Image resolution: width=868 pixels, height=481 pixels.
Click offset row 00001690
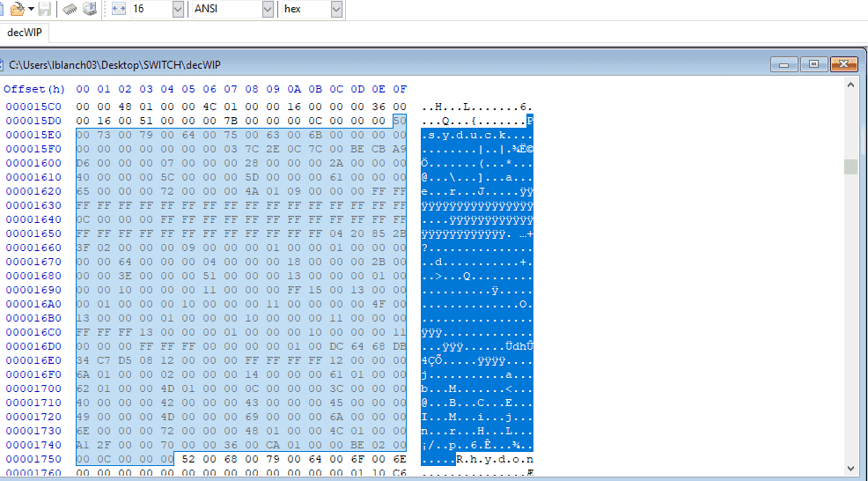click(x=33, y=290)
